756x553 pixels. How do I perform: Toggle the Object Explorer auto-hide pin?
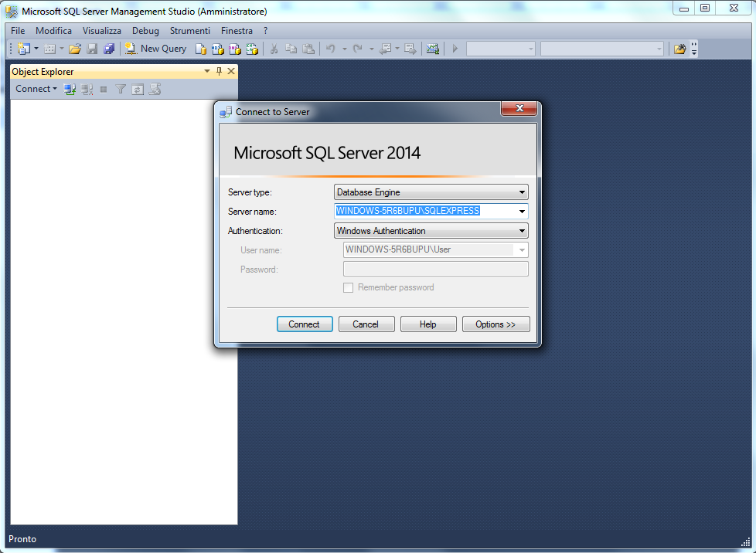click(x=219, y=71)
